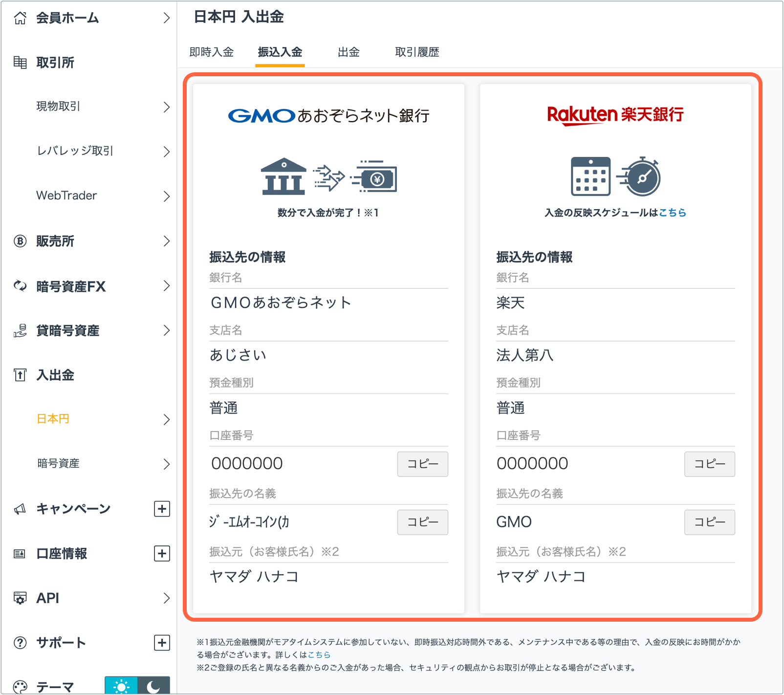Open 現物取引 in the sidebar
784x695 pixels.
click(58, 107)
